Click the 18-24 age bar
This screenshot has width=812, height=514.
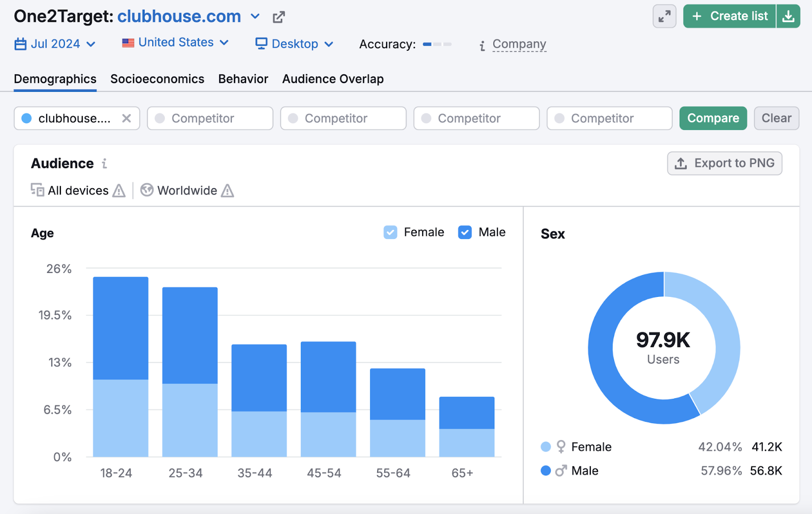[121, 367]
